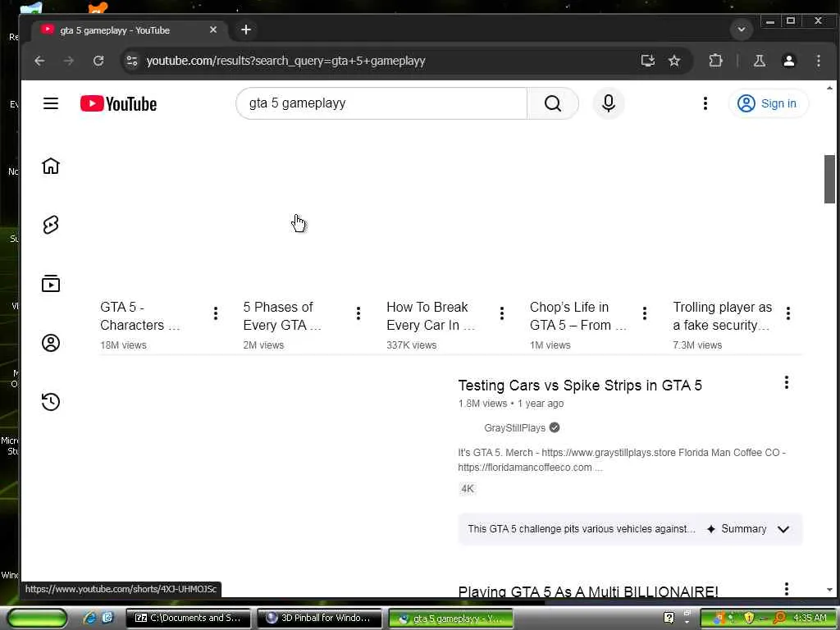The image size is (840, 630).
Task: Open How To Break Every Car short
Action: click(x=431, y=316)
